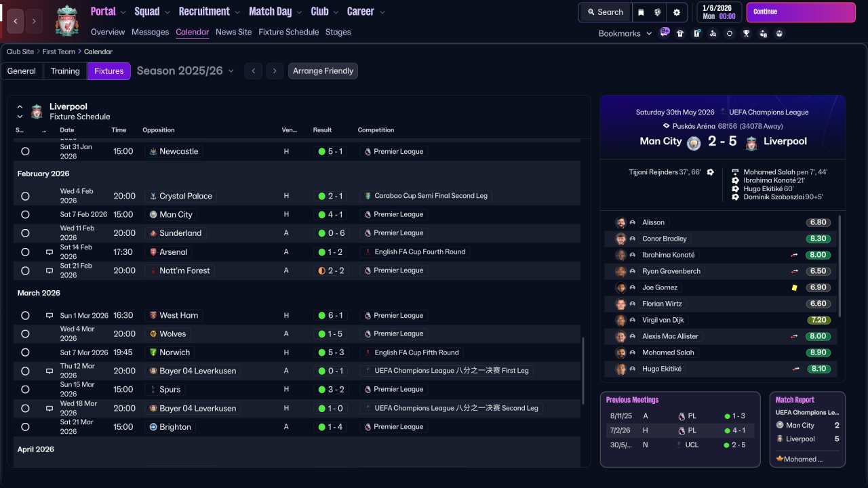
Task: Click the Arrange Friendly button
Action: click(x=323, y=71)
